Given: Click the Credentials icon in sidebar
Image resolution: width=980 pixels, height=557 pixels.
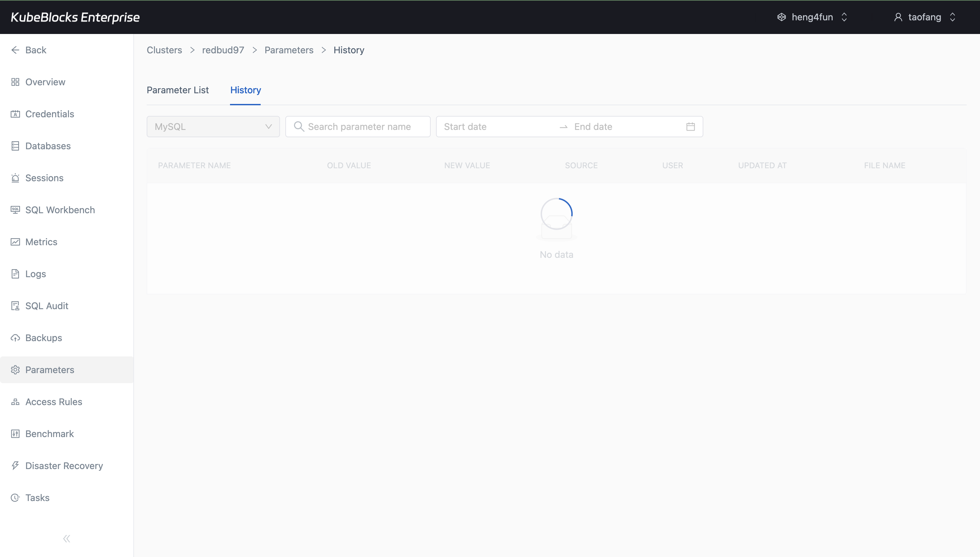Looking at the screenshot, I should [15, 114].
